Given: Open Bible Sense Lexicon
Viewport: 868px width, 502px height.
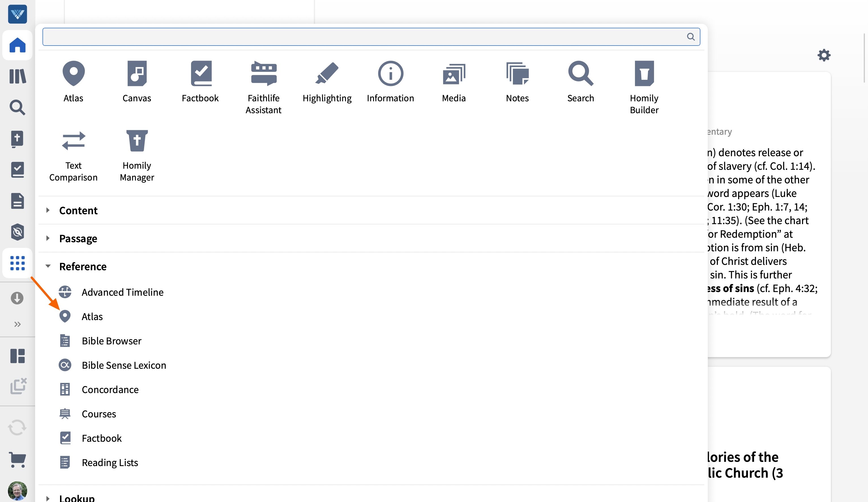Looking at the screenshot, I should [124, 365].
